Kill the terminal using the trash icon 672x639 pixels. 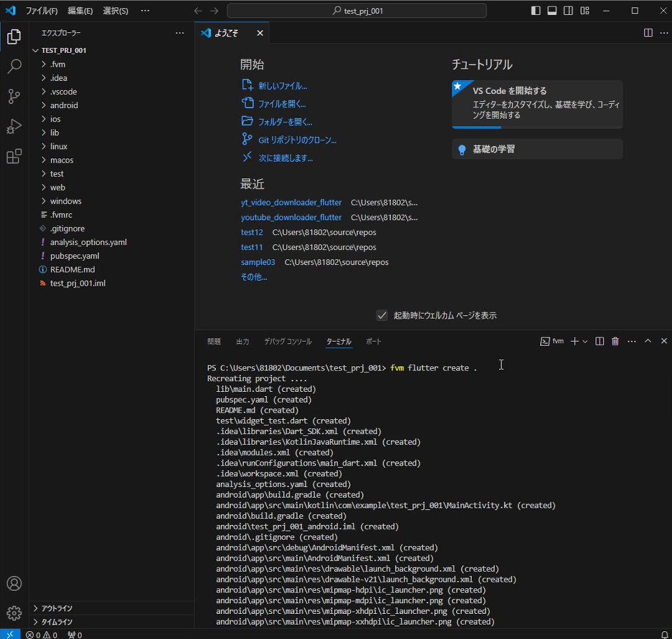point(615,341)
